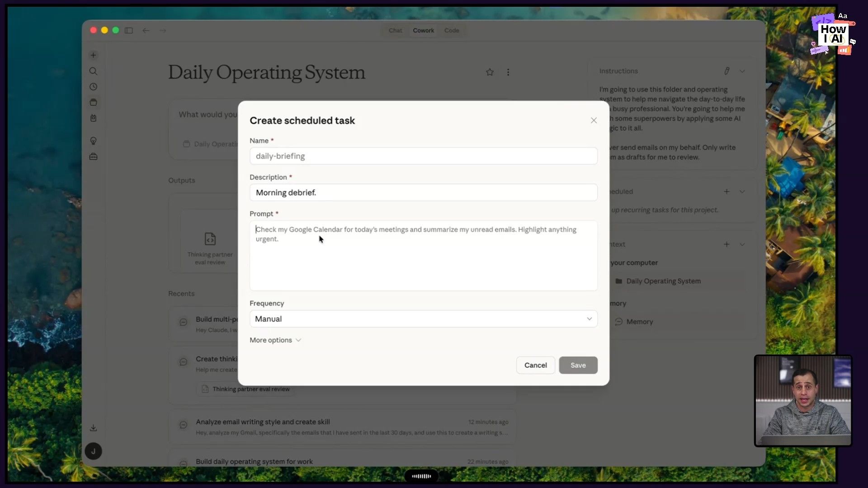Click the webcam presenter thumbnail
The image size is (868, 488).
tap(803, 401)
